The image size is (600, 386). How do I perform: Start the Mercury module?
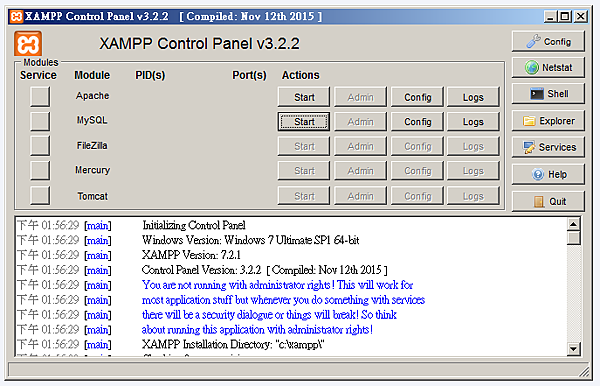pos(304,171)
